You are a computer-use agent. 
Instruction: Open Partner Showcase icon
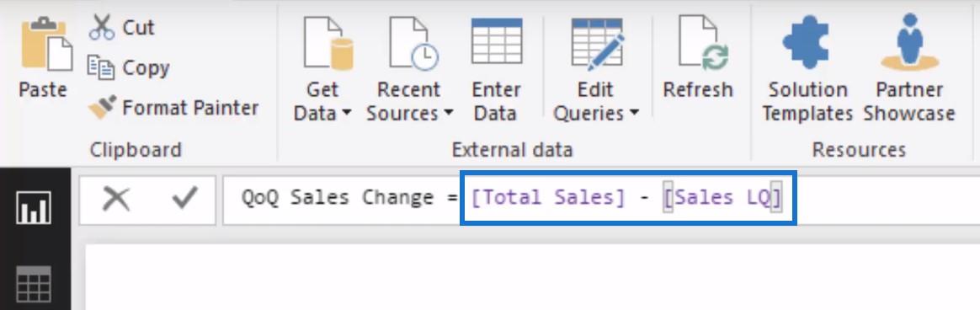pos(910,42)
